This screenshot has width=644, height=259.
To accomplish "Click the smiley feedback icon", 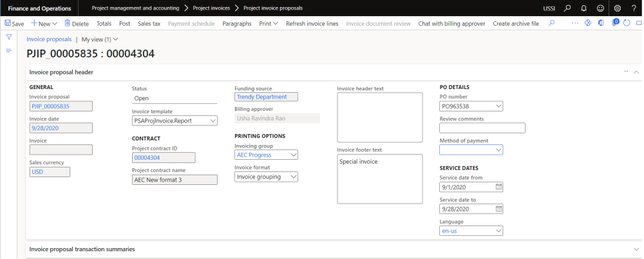I will (x=600, y=8).
